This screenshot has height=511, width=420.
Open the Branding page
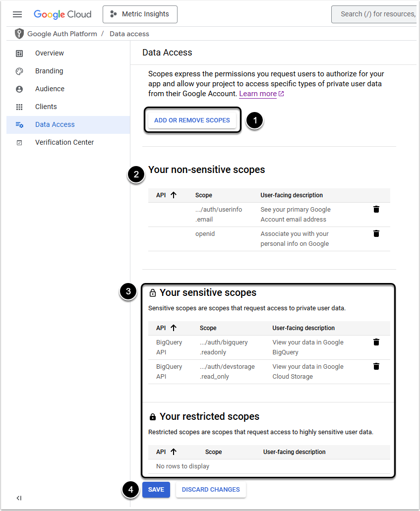point(49,71)
